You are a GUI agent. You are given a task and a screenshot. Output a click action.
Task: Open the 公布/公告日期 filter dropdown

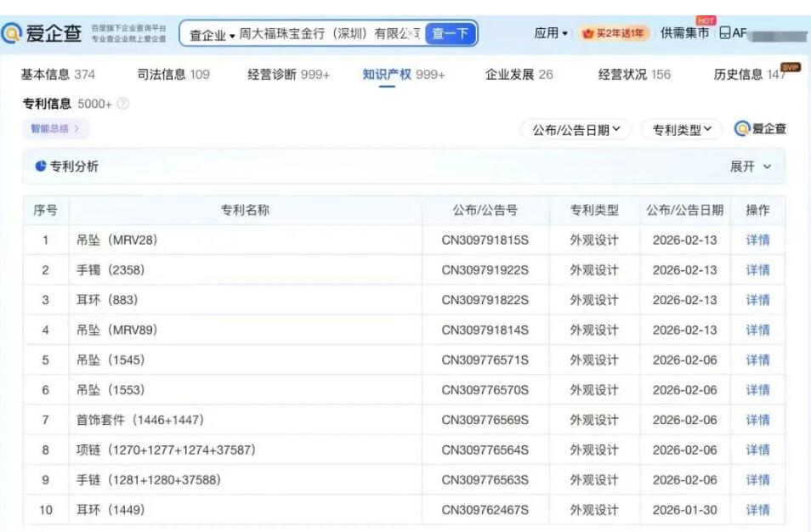pos(576,130)
